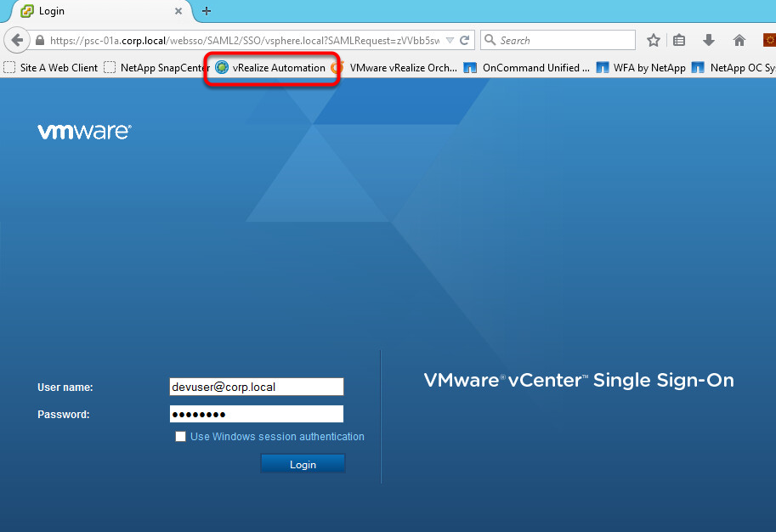Open Site A Web Client bookmark

coord(50,68)
